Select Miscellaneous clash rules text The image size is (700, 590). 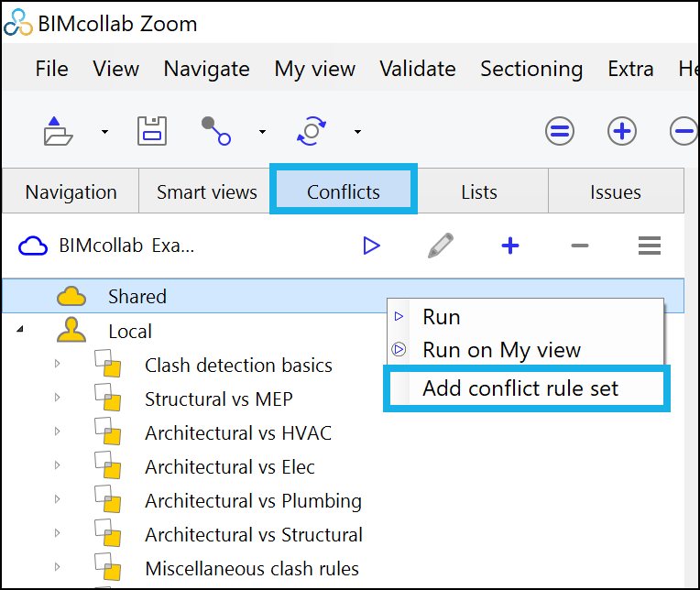(252, 569)
